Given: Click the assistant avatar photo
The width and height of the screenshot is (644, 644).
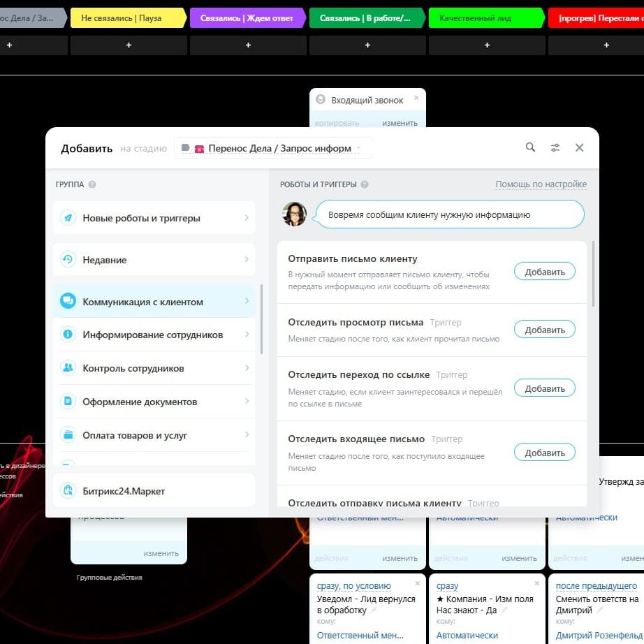Looking at the screenshot, I should click(294, 214).
